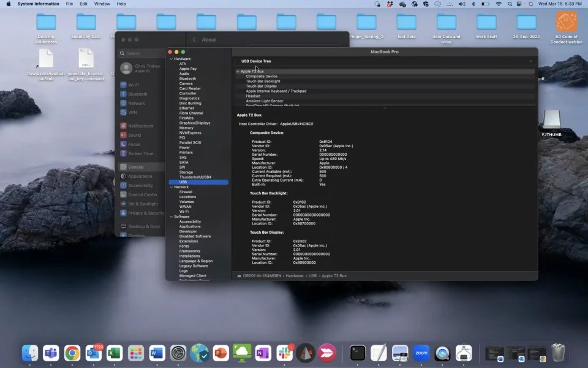Open Slack from the Dock

coord(284,353)
